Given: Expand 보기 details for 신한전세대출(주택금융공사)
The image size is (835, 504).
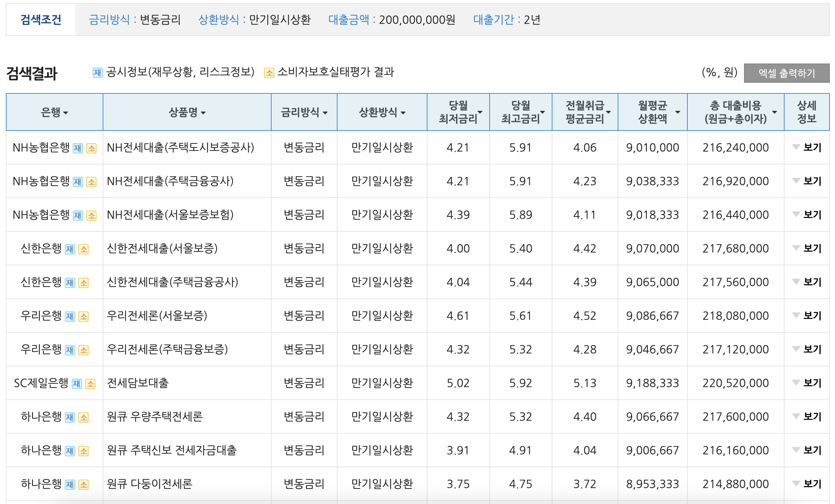Looking at the screenshot, I should 807,282.
